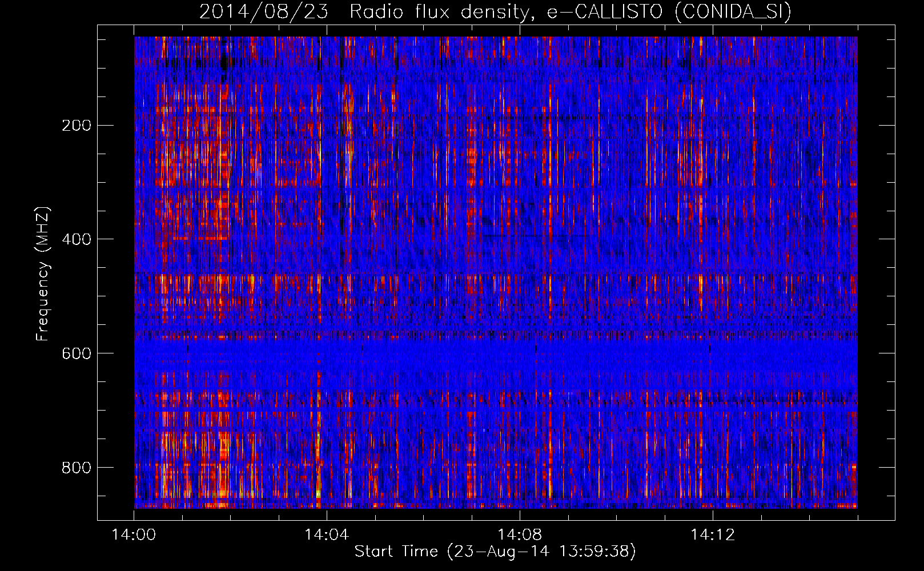Viewport: 924px width, 571px height.
Task: Click the '14:00' time tick label
Action: click(134, 535)
